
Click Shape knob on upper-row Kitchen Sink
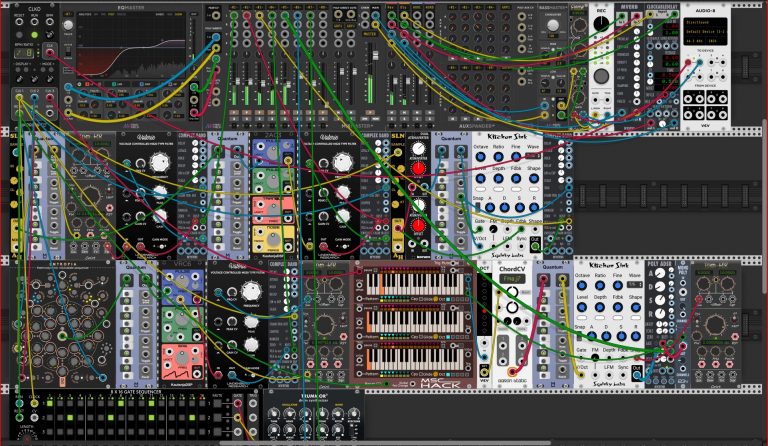533,178
